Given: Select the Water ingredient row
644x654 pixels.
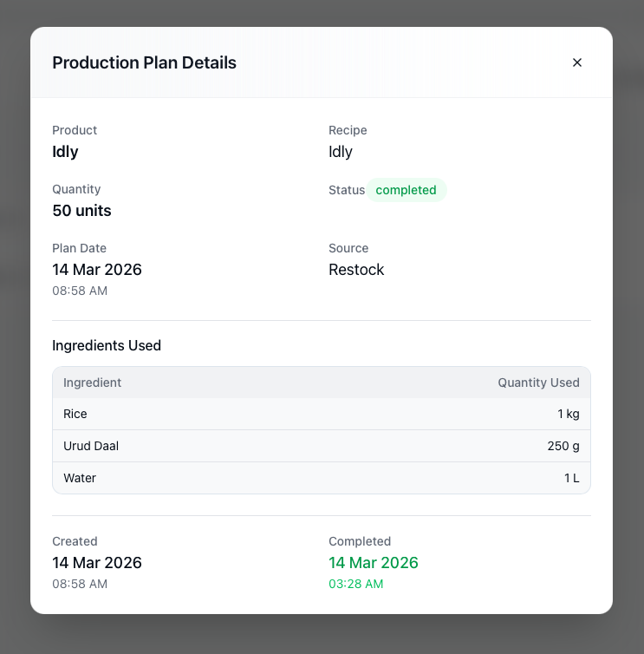Looking at the screenshot, I should [321, 478].
